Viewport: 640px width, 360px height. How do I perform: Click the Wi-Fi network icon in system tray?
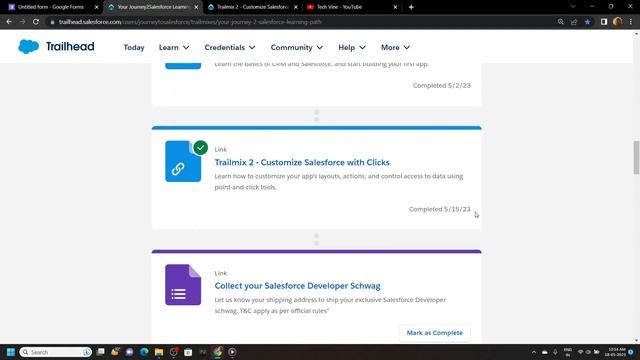tap(580, 352)
